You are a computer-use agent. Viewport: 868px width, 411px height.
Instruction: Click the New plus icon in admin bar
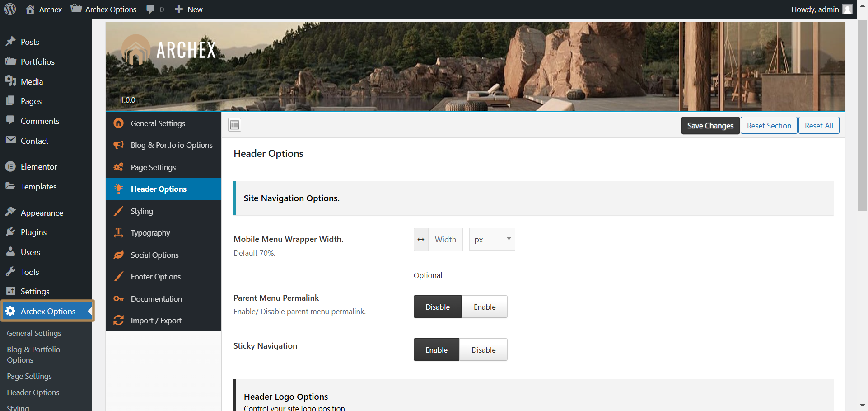(x=179, y=9)
